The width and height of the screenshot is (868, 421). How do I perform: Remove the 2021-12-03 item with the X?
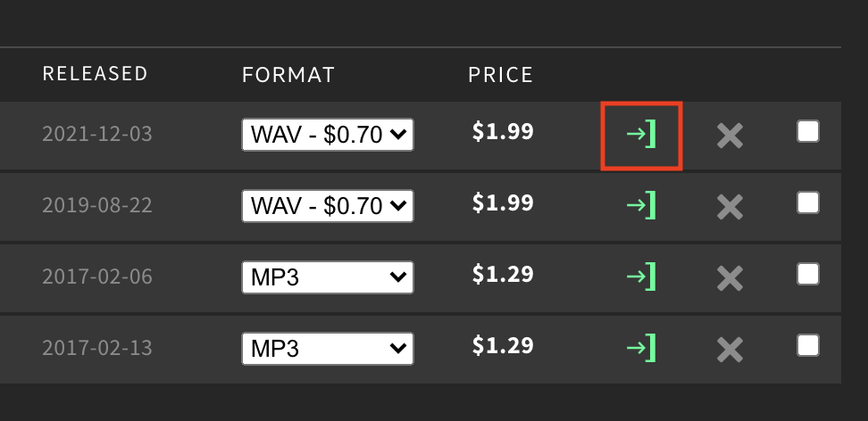(x=730, y=136)
